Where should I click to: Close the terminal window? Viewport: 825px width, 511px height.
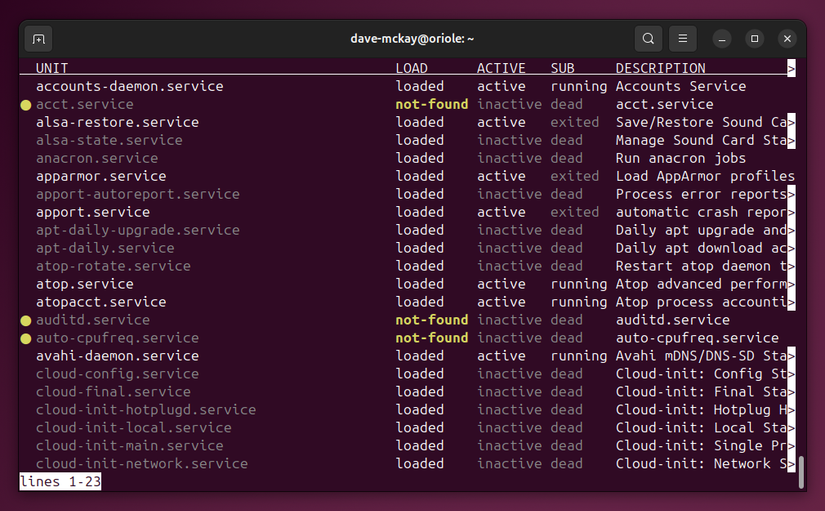click(787, 39)
